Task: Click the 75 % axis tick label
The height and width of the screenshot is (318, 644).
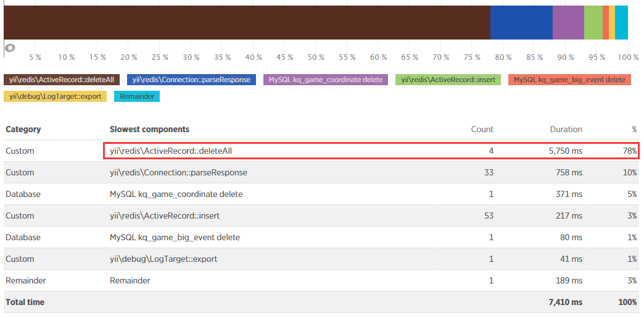Action: (x=472, y=57)
